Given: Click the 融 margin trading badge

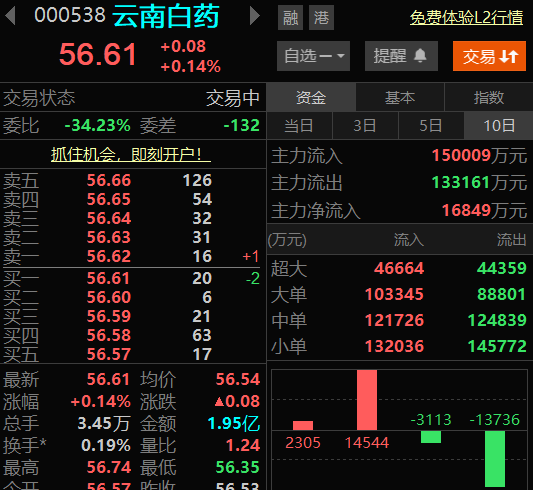Looking at the screenshot, I should pos(290,18).
